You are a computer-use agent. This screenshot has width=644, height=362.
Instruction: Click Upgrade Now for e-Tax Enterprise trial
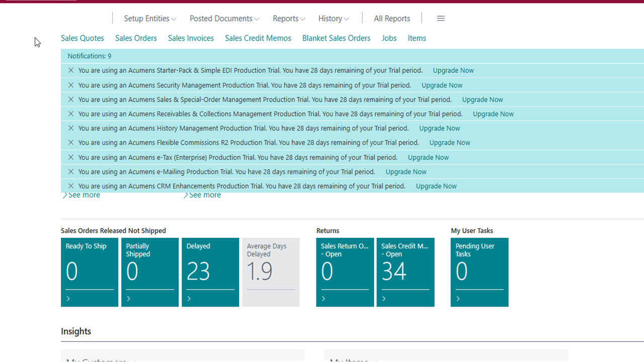[428, 157]
